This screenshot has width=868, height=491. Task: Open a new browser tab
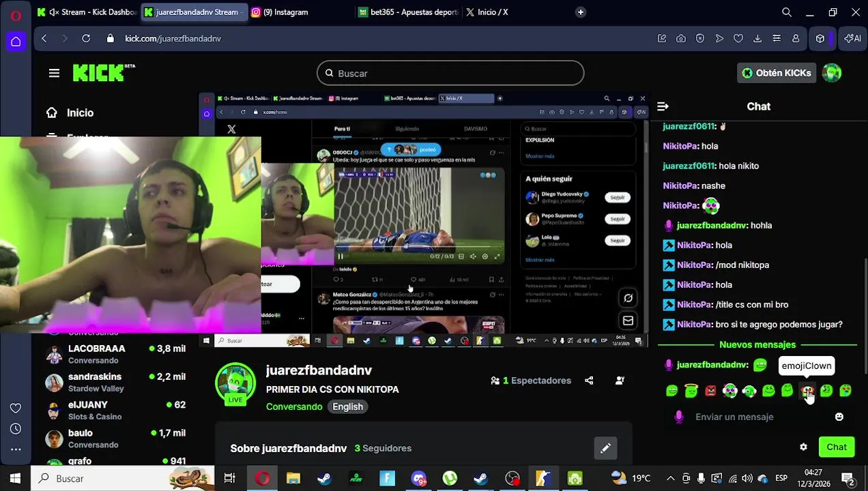point(581,12)
